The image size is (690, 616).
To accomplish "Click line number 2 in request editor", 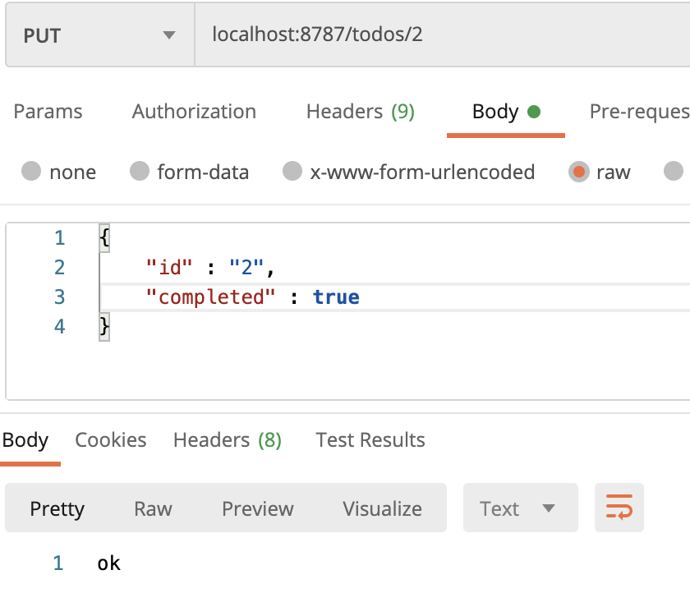I will click(x=59, y=268).
